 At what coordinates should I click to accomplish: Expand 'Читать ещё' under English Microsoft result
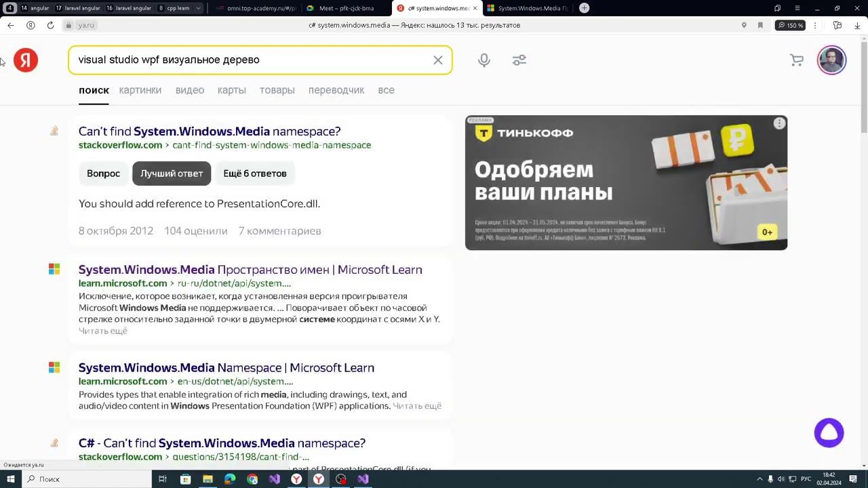(418, 406)
